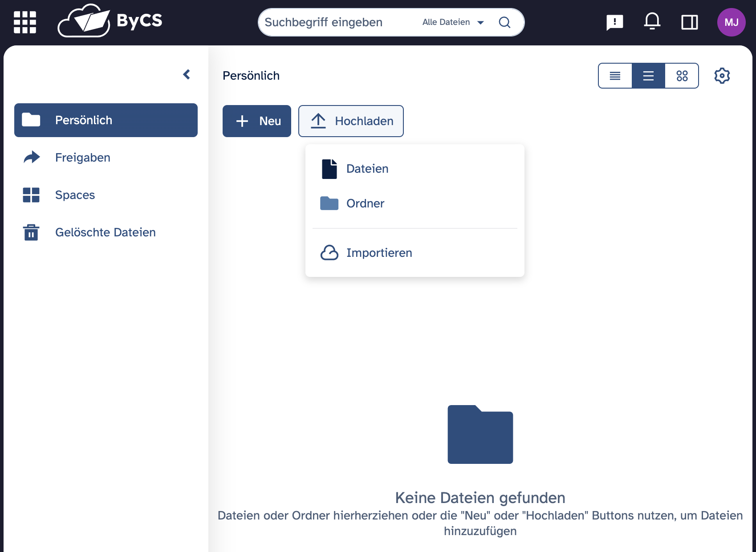Open the application grid launcher
The width and height of the screenshot is (756, 552).
click(24, 22)
